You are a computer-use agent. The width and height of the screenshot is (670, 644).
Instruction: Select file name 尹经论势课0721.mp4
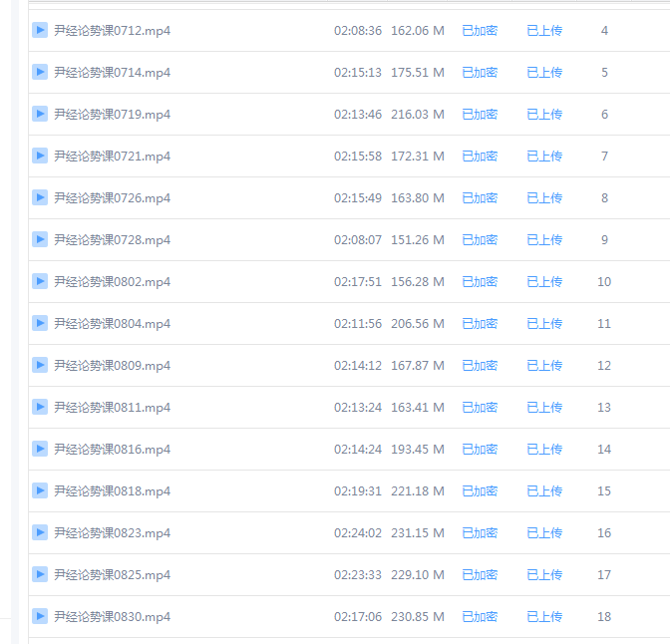coord(112,157)
